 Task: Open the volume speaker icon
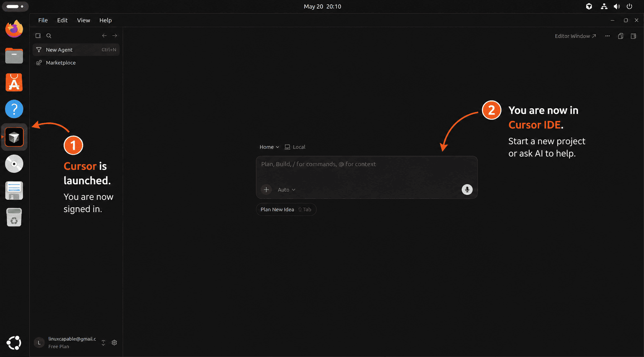(x=617, y=6)
